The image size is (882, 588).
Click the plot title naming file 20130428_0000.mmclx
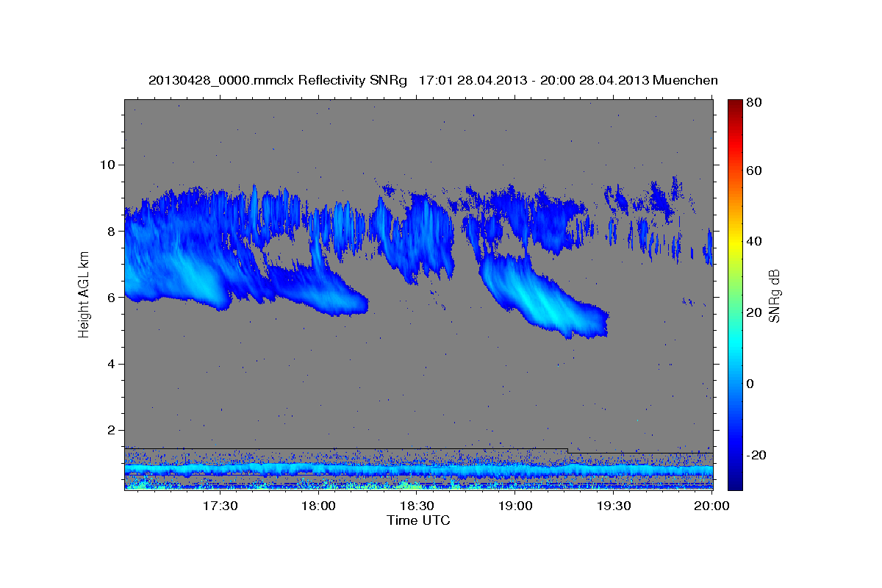click(x=433, y=80)
